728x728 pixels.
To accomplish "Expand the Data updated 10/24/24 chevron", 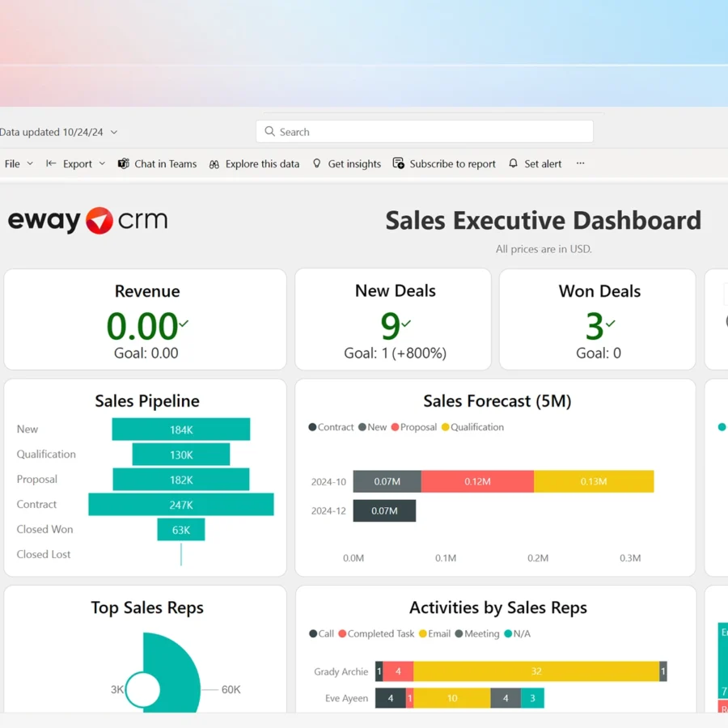I will pos(114,132).
